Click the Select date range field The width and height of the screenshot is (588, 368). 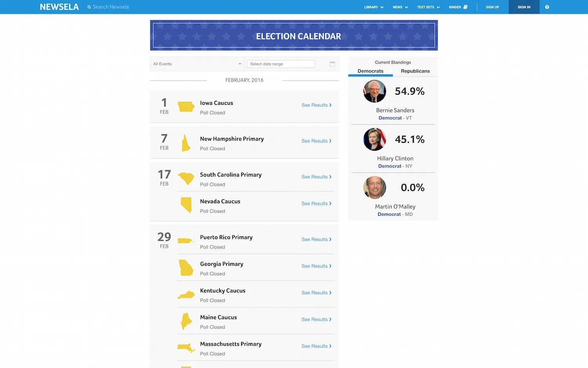click(x=281, y=64)
